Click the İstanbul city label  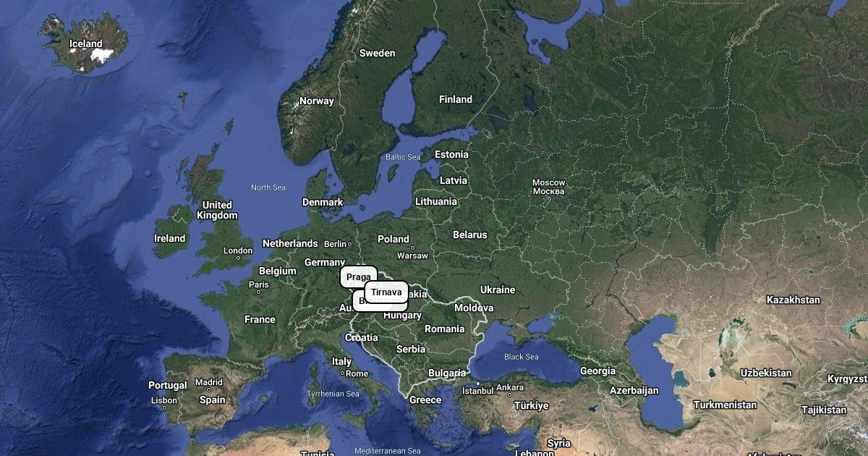[477, 391]
